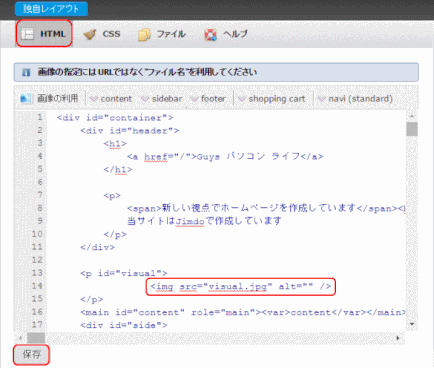Click the closing </h1> tag line

118,170
